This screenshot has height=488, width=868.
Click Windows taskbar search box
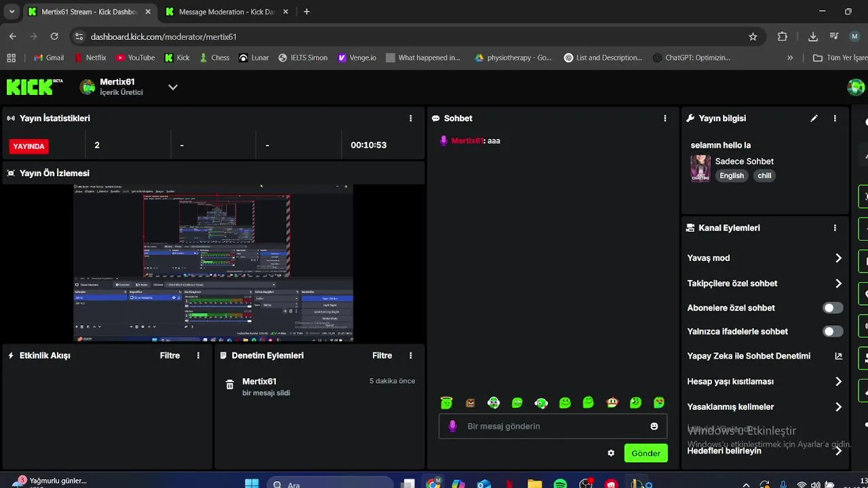pos(330,484)
